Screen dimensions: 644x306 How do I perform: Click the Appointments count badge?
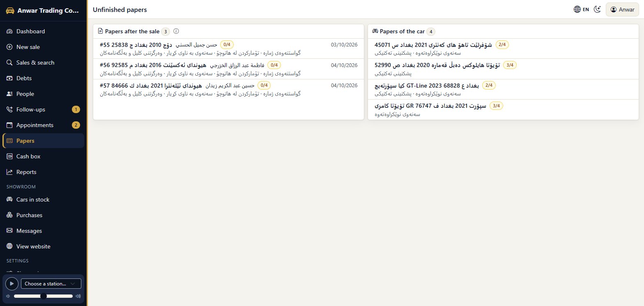[76, 125]
